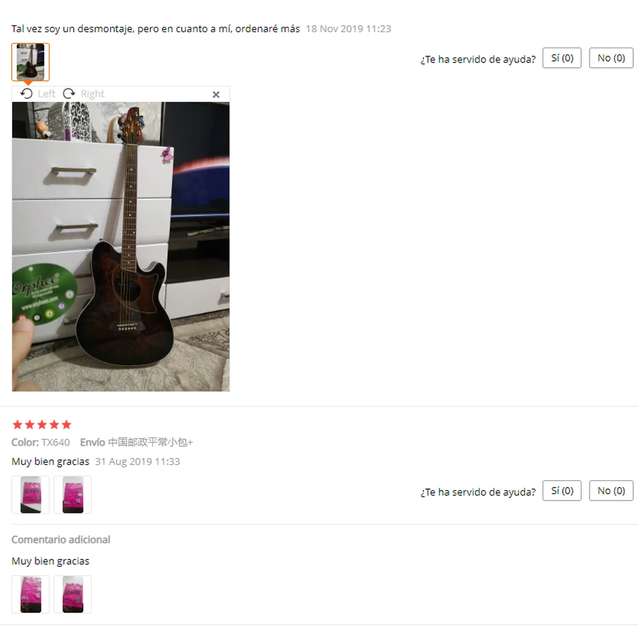The image size is (644, 644).
Task: Click the Left rotate label
Action: coord(46,94)
